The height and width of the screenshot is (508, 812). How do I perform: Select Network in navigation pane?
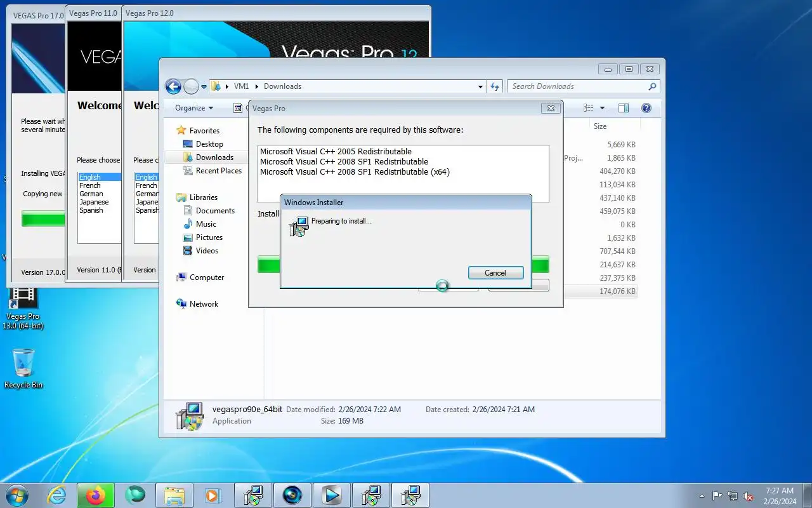coord(204,304)
